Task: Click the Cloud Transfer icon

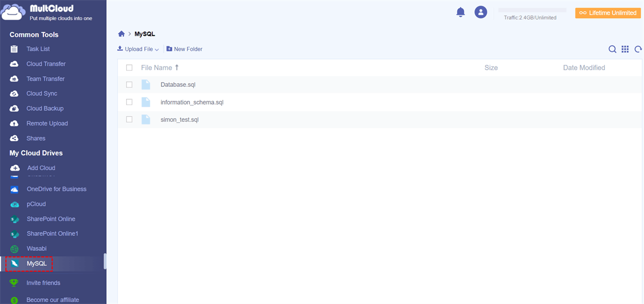Action: point(14,64)
